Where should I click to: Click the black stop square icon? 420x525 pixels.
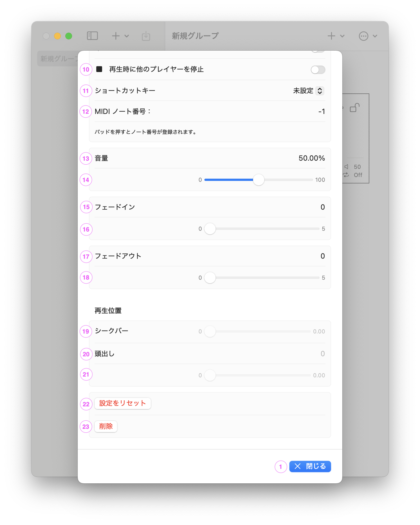pyautogui.click(x=99, y=69)
